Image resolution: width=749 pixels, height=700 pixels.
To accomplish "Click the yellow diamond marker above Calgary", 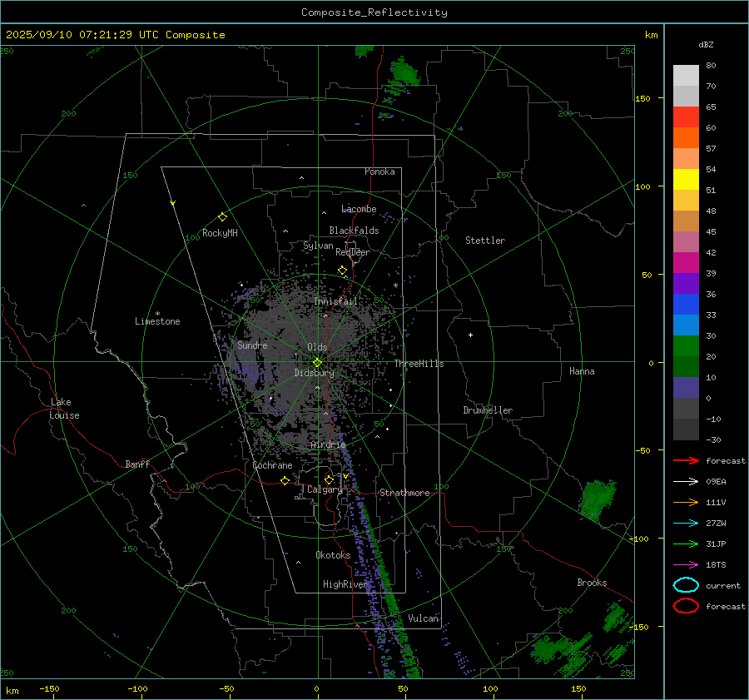I will pos(329,479).
